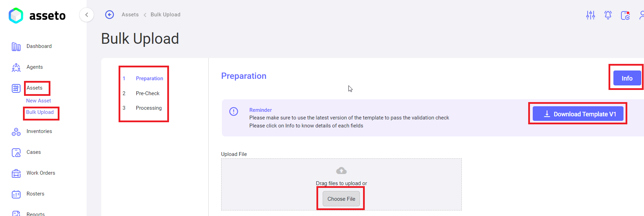The height and width of the screenshot is (216, 644).
Task: Open the Cases sidebar icon
Action: [x=16, y=152]
